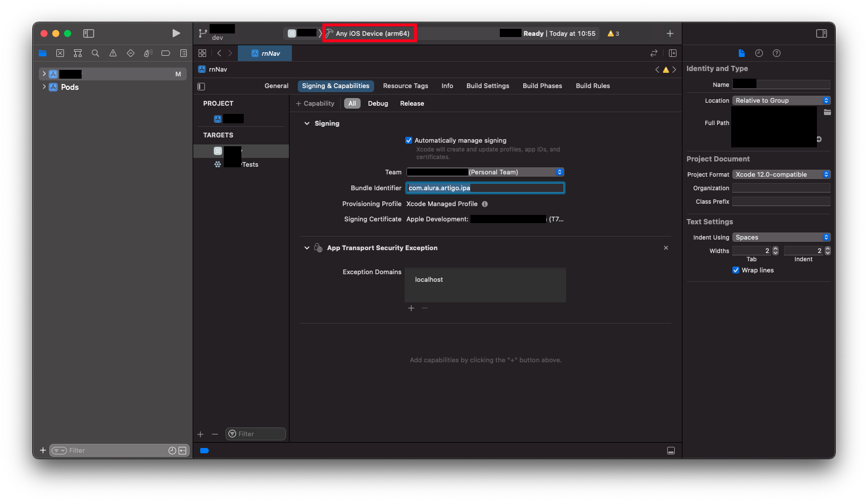The image size is (868, 502).
Task: Open the Build Phases tab
Action: click(x=542, y=86)
